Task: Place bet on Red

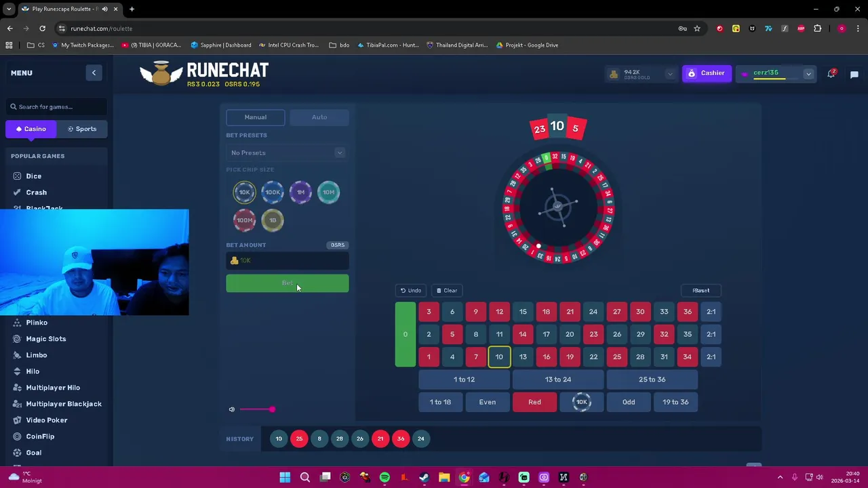Action: click(534, 402)
